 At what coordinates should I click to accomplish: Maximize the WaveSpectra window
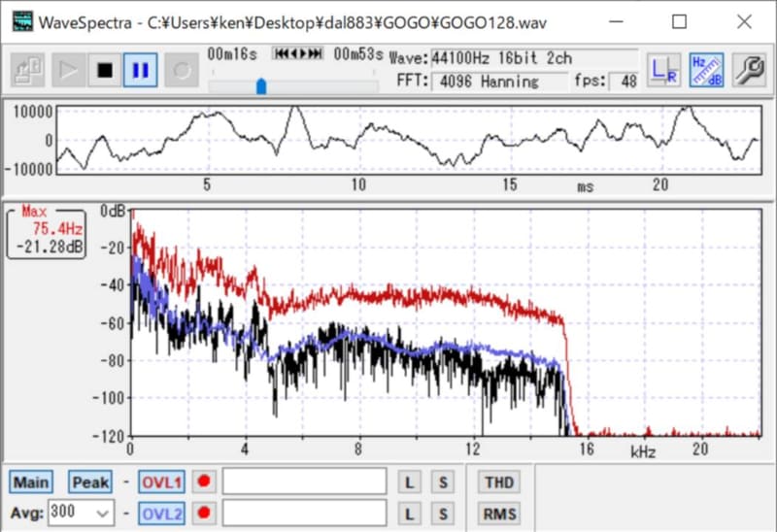point(679,21)
